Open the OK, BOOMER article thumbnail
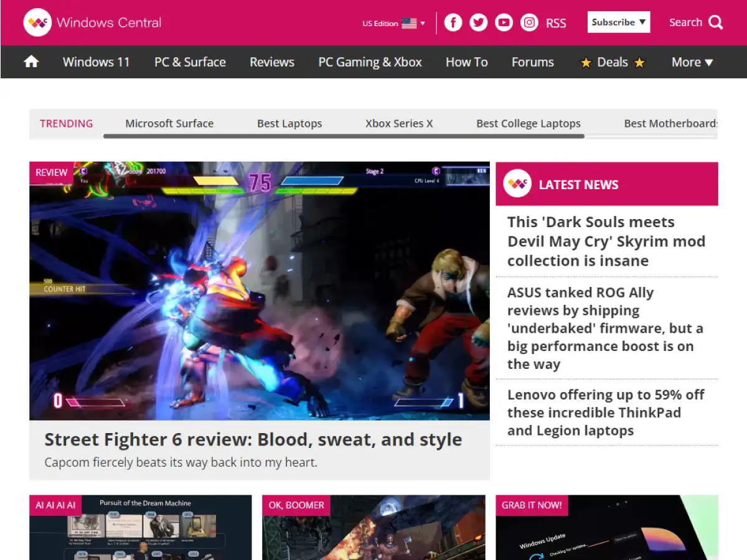This screenshot has width=747, height=560. tap(374, 528)
